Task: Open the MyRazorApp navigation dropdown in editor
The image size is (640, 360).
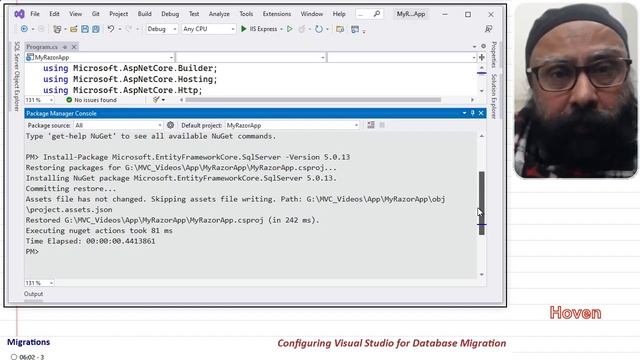Action: pos(100,58)
